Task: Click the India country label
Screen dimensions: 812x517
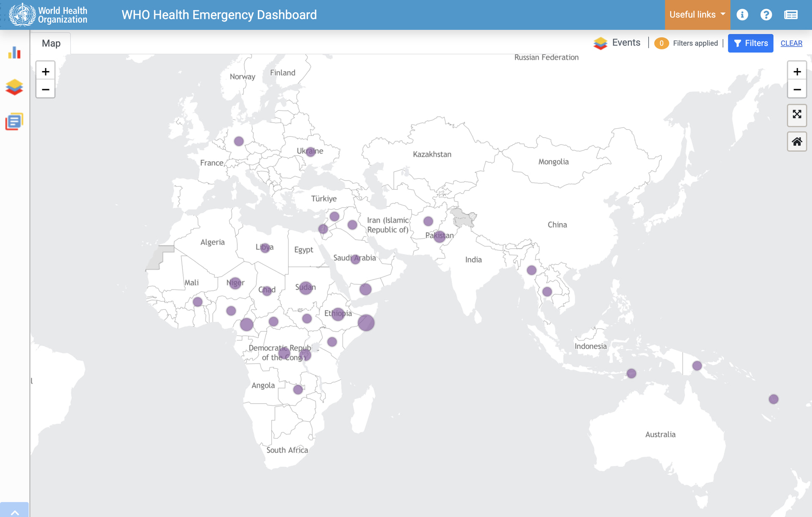Action: [473, 260]
